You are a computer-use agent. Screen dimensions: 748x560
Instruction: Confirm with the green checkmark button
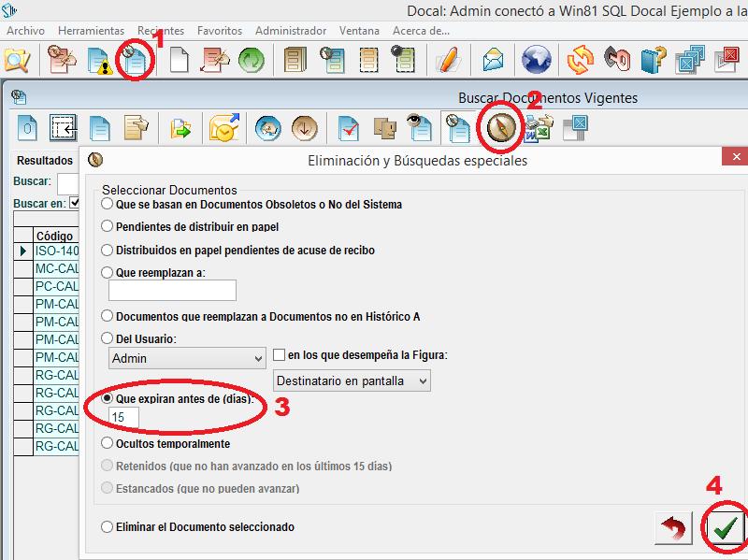(724, 529)
